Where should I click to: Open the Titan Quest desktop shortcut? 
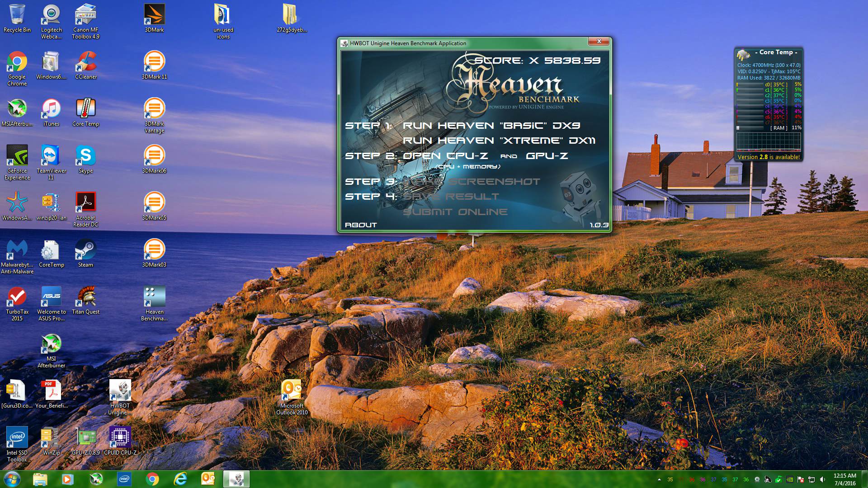pos(86,300)
